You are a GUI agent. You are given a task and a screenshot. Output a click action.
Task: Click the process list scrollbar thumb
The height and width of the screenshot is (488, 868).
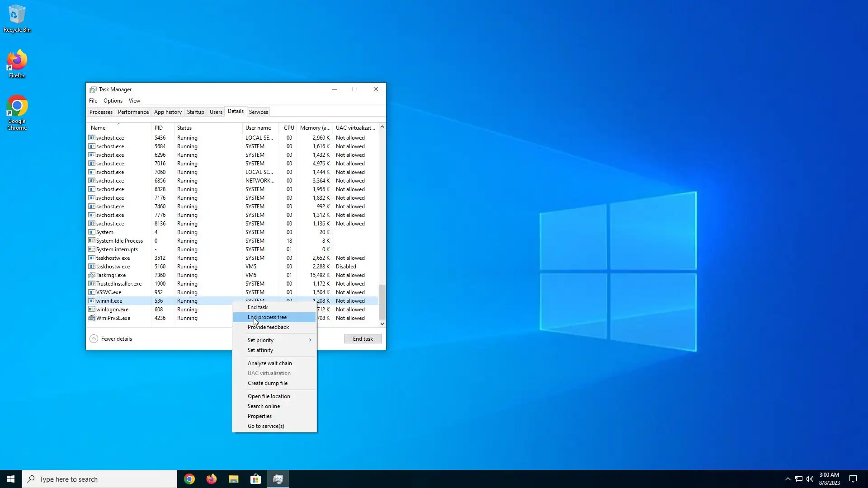tap(382, 302)
